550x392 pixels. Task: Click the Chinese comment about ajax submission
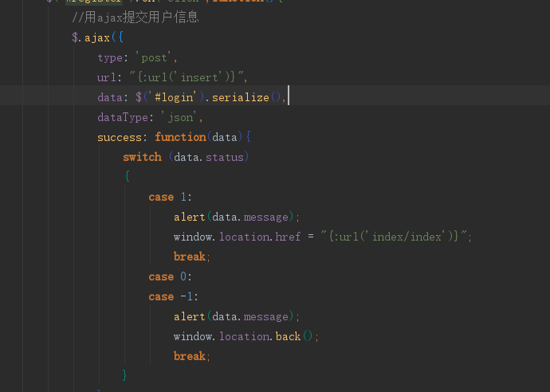pyautogui.click(x=135, y=18)
